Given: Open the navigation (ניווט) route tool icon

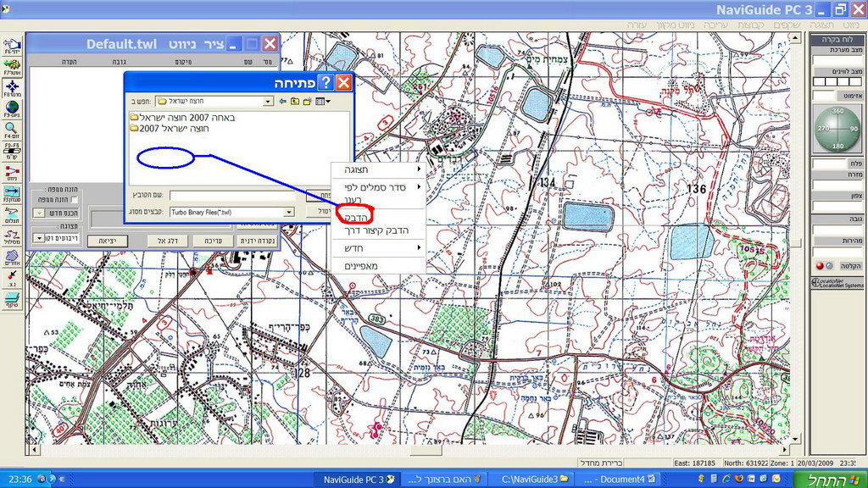Looking at the screenshot, I should 12,173.
